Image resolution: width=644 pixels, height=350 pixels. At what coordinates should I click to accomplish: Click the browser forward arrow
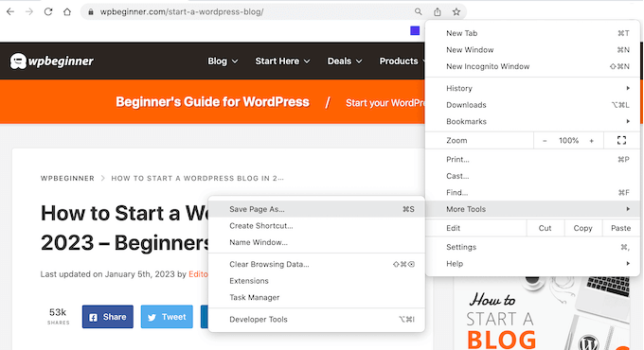(28, 12)
